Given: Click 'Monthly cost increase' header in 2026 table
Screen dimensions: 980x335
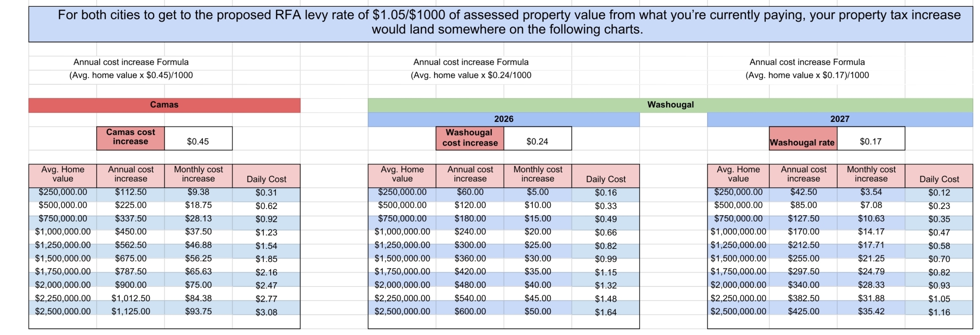Looking at the screenshot, I should click(x=538, y=176).
